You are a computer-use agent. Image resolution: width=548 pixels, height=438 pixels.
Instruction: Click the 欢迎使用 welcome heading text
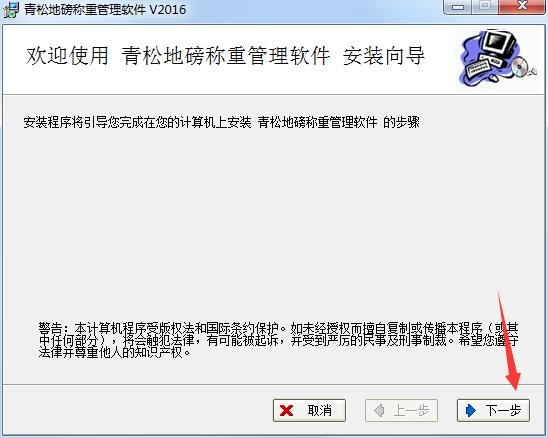click(67, 55)
